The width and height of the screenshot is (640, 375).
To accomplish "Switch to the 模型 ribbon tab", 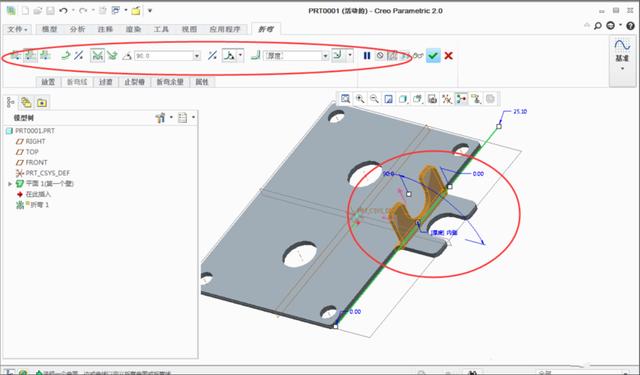I will 49,29.
